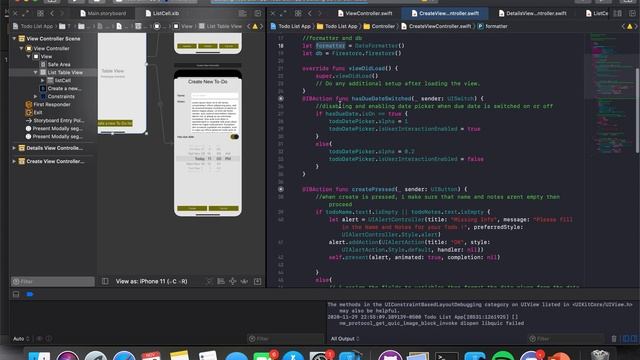The image size is (640, 360).
Task: Focus the console Filter field
Action: point(565,339)
